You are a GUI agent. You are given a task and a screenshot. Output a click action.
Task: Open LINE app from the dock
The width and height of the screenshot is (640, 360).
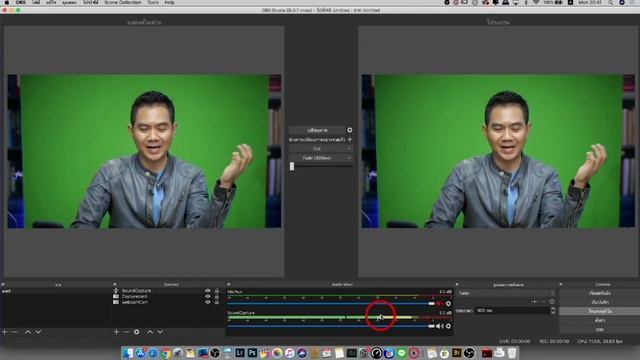402,353
